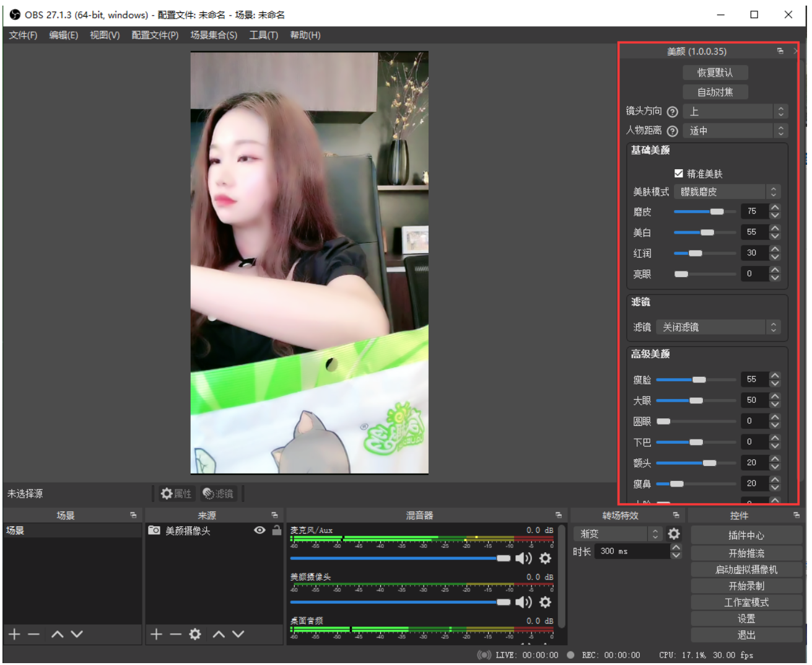Image resolution: width=812 pixels, height=665 pixels.
Task: Open 人物距离 dropdown set to 适中
Action: [x=735, y=131]
